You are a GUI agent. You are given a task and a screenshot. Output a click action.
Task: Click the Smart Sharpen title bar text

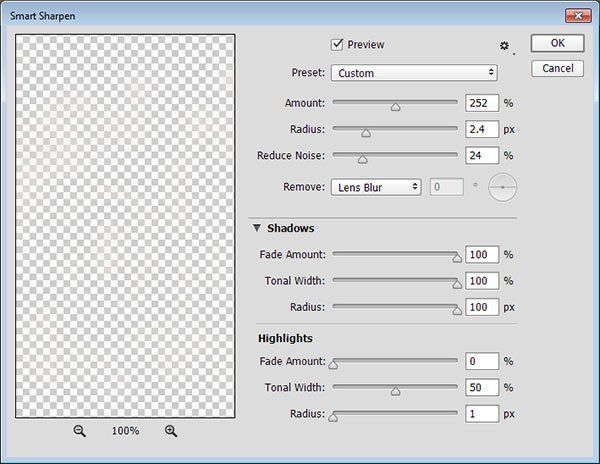click(42, 16)
